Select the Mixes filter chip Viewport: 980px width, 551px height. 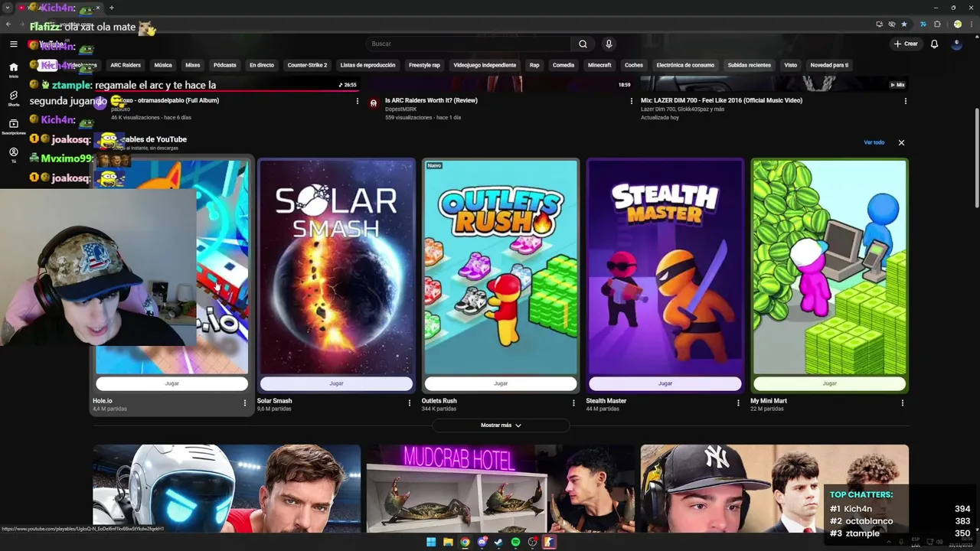193,65
